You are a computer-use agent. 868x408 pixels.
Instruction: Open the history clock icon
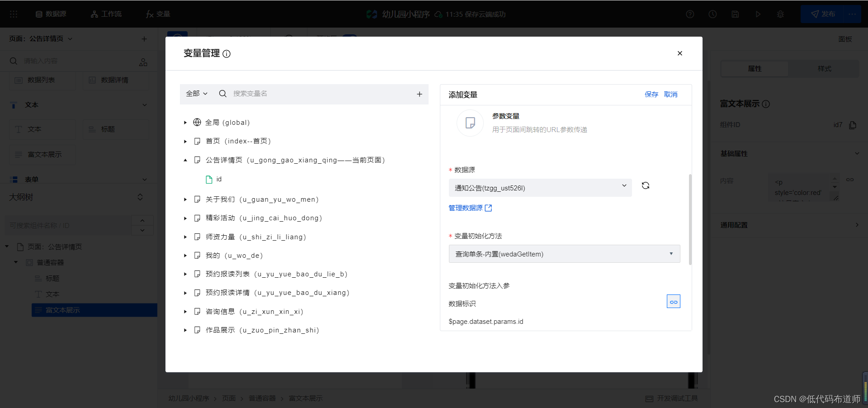pyautogui.click(x=712, y=14)
